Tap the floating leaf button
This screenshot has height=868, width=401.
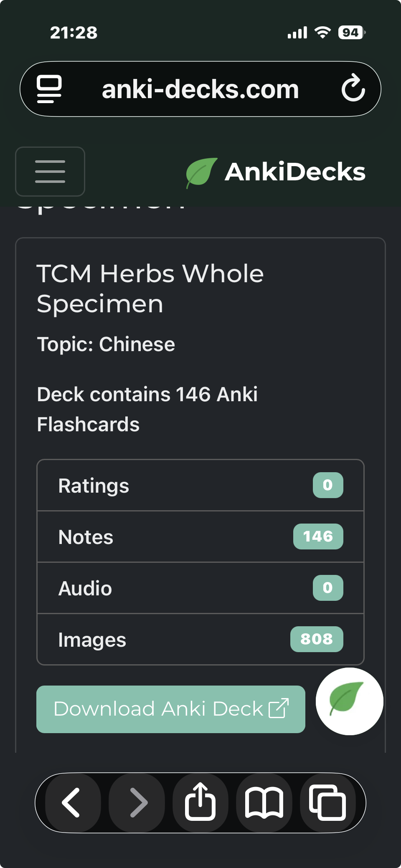[x=349, y=701]
